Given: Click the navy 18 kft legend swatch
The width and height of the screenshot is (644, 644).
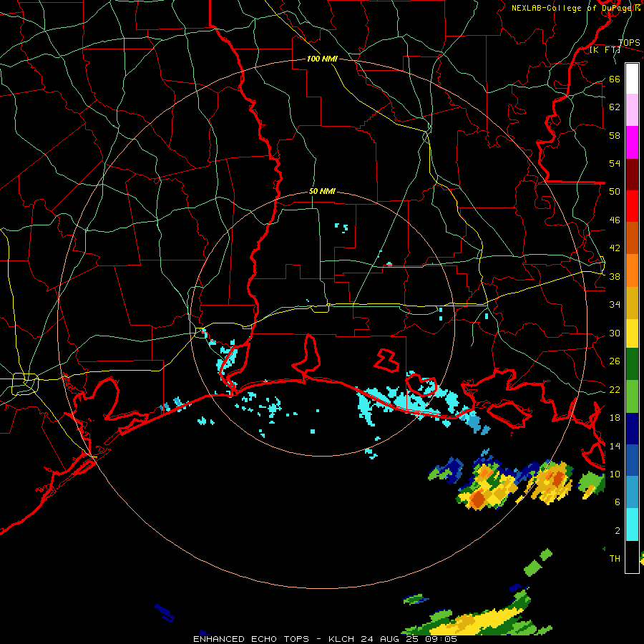Looking at the screenshot, I should 632,429.
